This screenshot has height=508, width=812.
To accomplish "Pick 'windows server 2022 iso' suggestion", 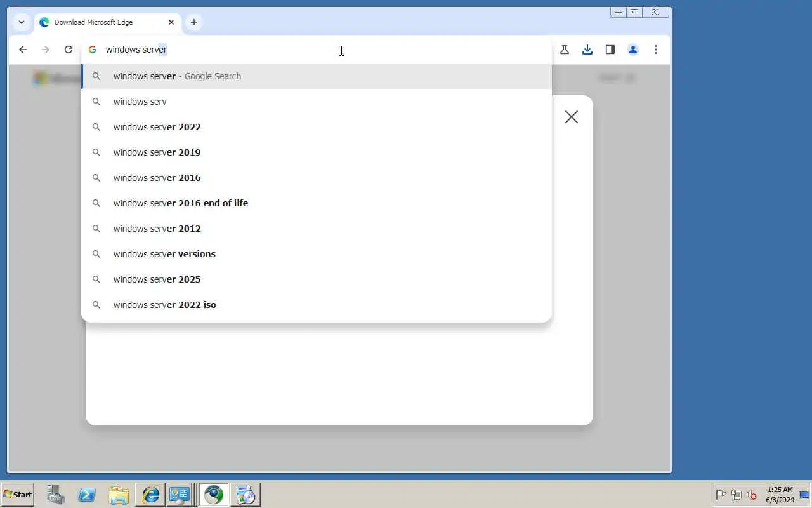I will point(317,305).
